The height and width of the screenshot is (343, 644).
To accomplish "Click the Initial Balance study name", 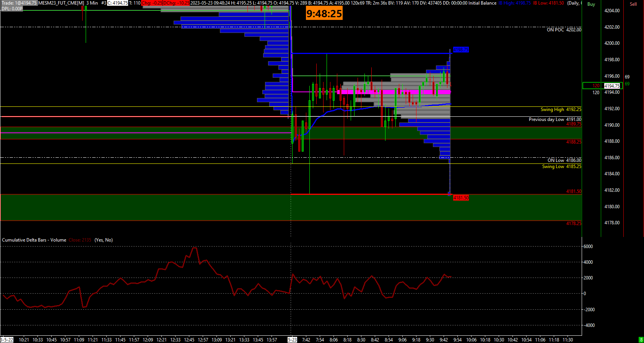I will (483, 3).
